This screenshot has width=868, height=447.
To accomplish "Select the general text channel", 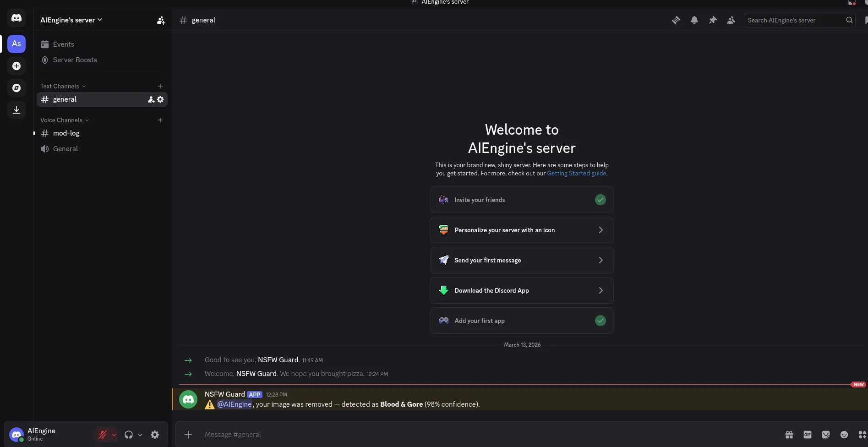I will [x=65, y=99].
